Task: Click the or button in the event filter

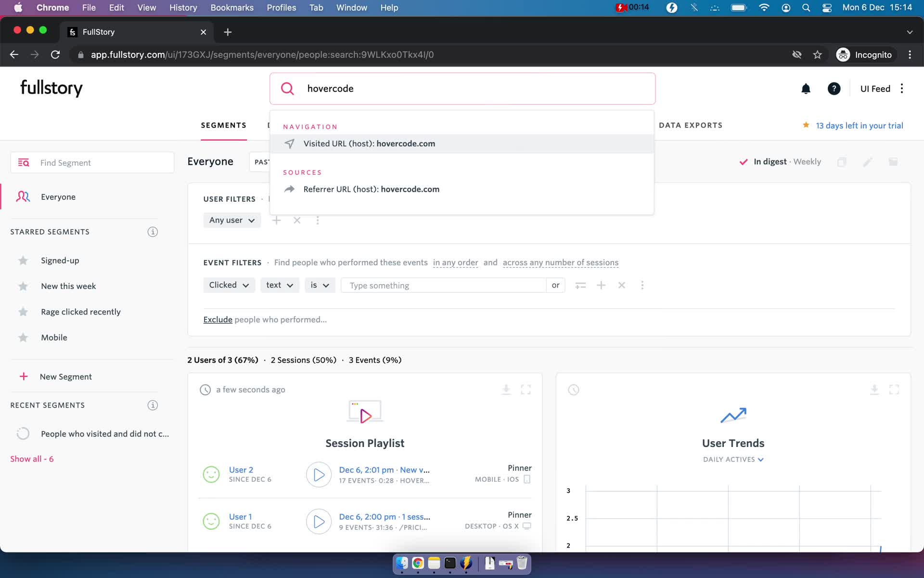Action: (x=555, y=285)
